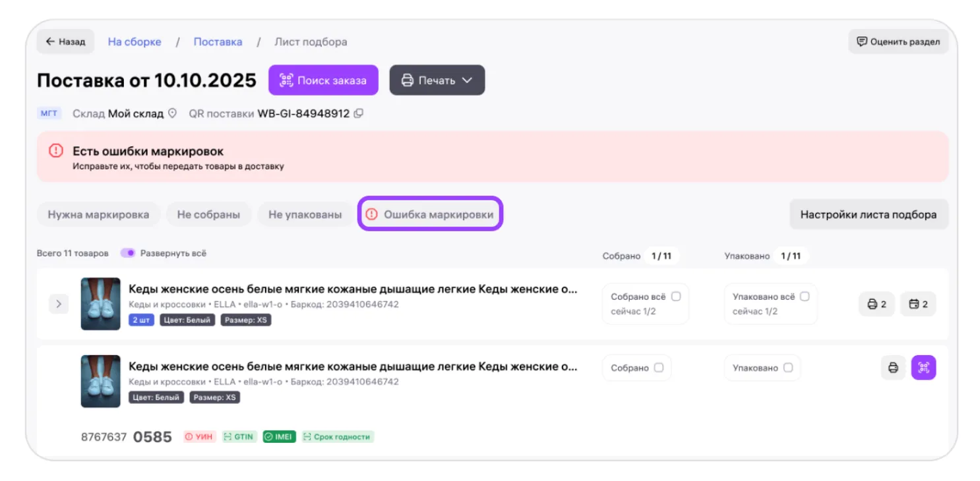The height and width of the screenshot is (481, 980).
Task: Click the location pin icon beside Мой склад
Action: pos(173,113)
